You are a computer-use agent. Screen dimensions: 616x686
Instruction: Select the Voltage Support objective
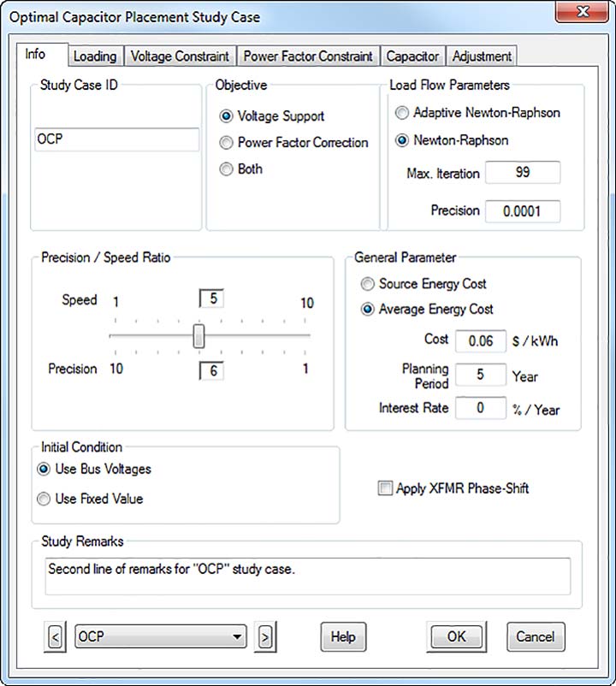pyautogui.click(x=227, y=116)
